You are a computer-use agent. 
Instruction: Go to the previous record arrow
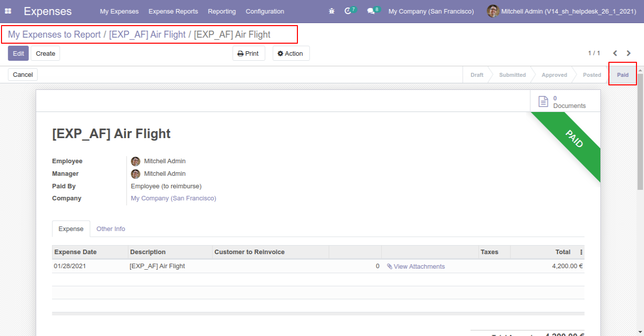pos(615,53)
